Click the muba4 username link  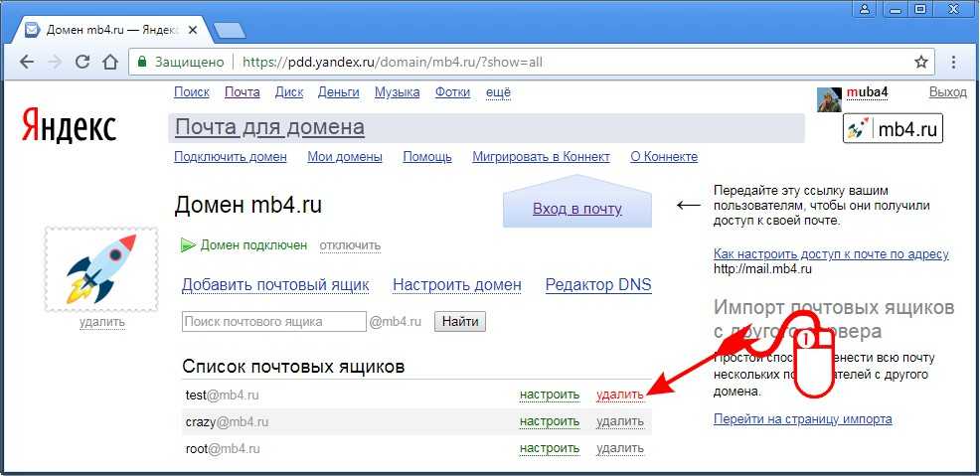coord(868,92)
